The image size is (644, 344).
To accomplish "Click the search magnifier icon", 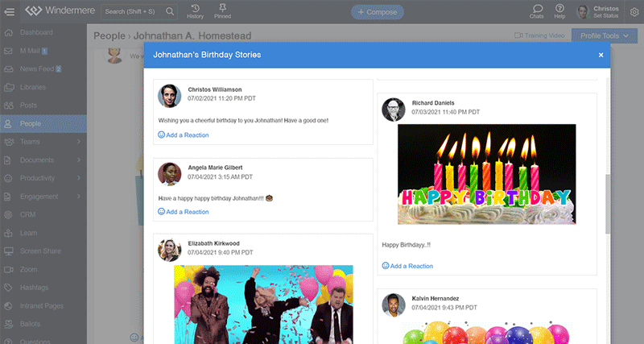I will (x=170, y=11).
